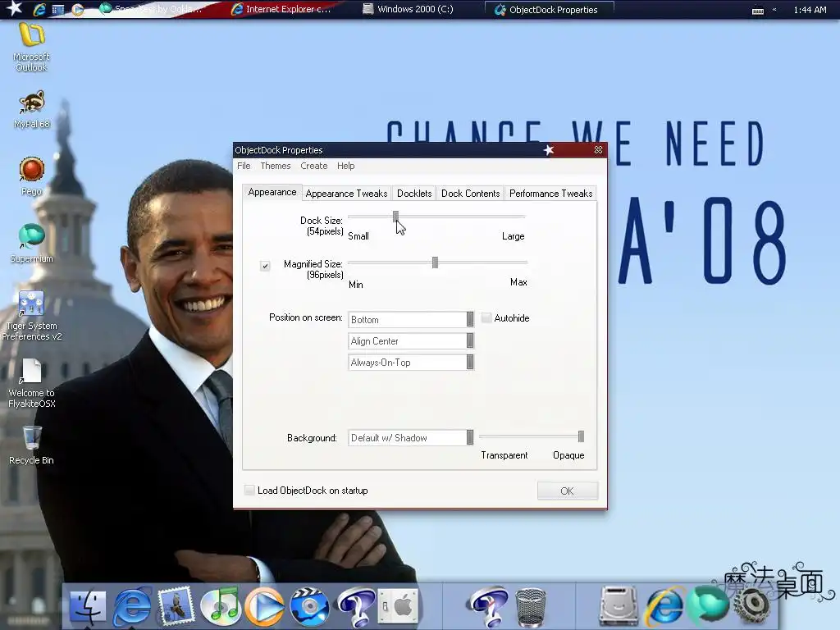840x630 pixels.
Task: Open the File menu
Action: point(244,166)
